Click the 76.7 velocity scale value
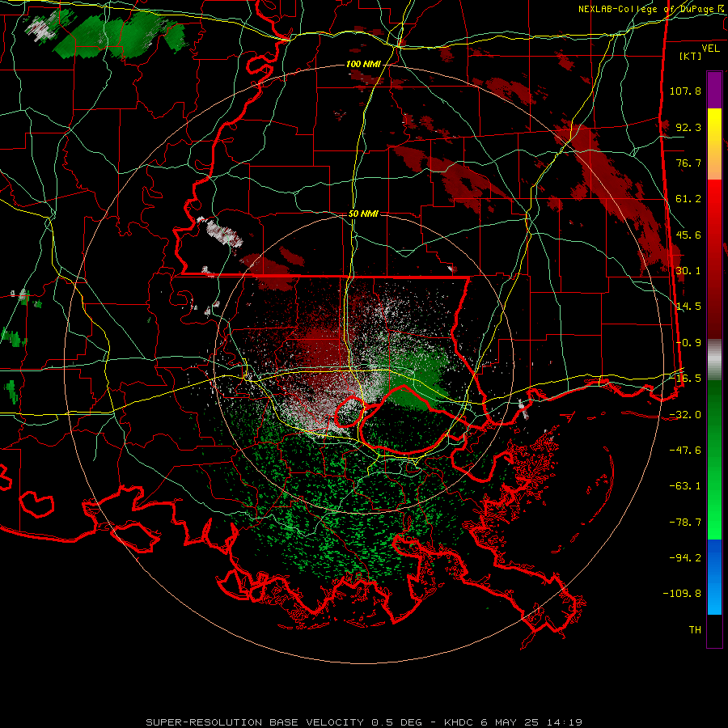The height and width of the screenshot is (728, 728). click(688, 163)
